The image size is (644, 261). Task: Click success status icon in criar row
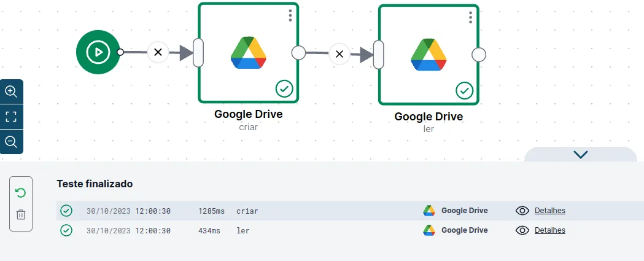pos(66,211)
